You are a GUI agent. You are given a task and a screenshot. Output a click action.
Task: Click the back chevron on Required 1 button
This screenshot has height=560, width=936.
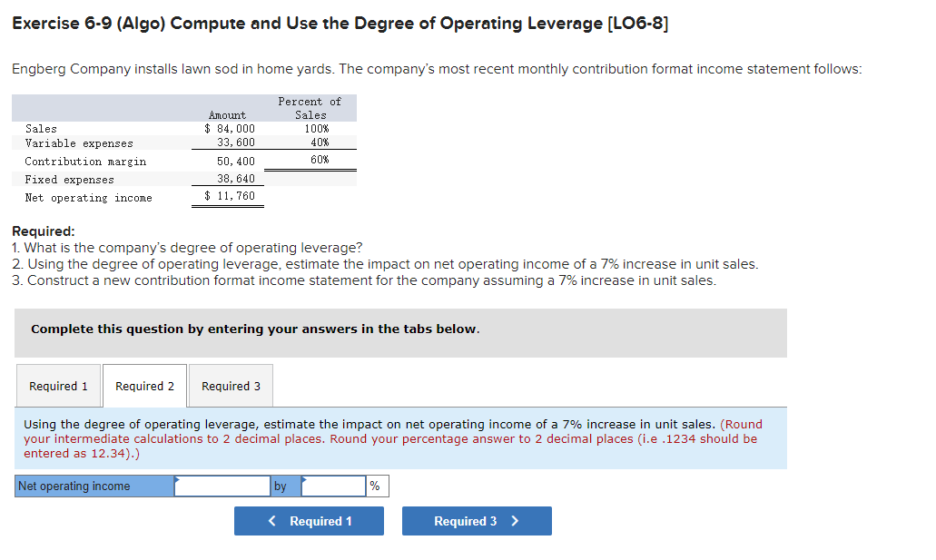coord(271,520)
